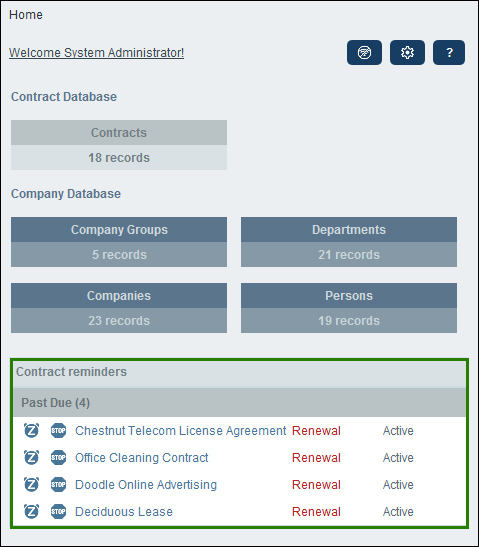
Task: Click the Welcome System Administrator link
Action: coord(96,53)
